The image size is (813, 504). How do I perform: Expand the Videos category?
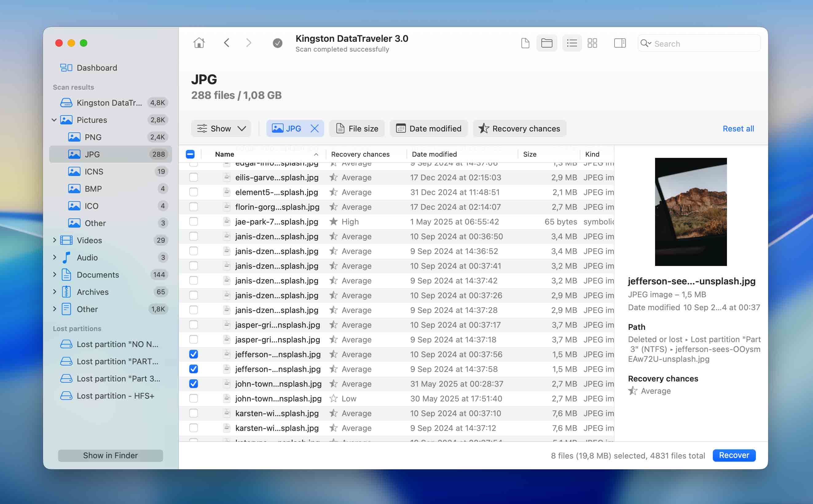(x=54, y=240)
